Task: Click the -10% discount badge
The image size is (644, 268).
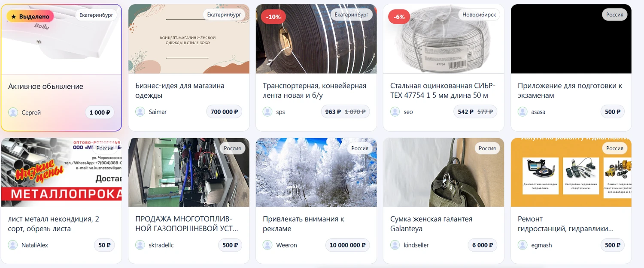Action: [x=273, y=17]
